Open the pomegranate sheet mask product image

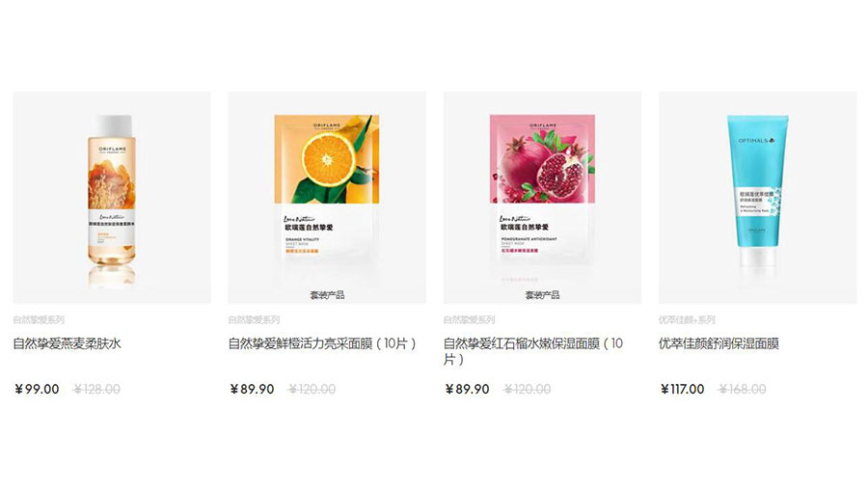[542, 198]
